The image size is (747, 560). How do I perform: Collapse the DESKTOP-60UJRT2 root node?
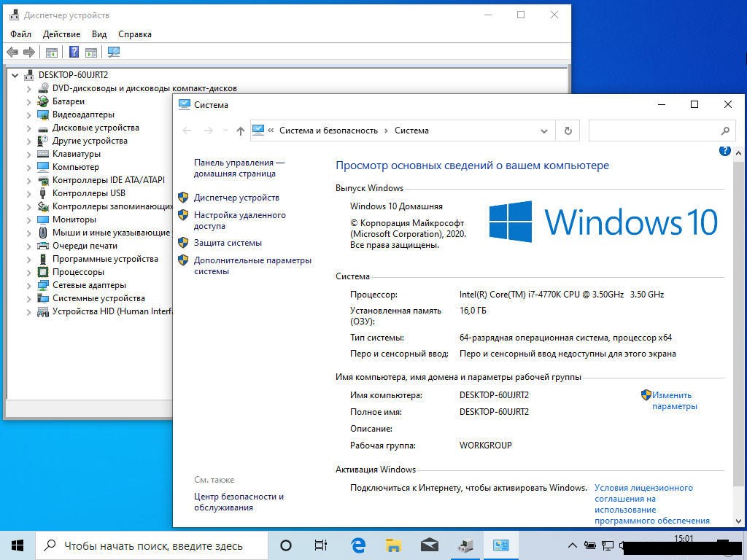[x=15, y=75]
